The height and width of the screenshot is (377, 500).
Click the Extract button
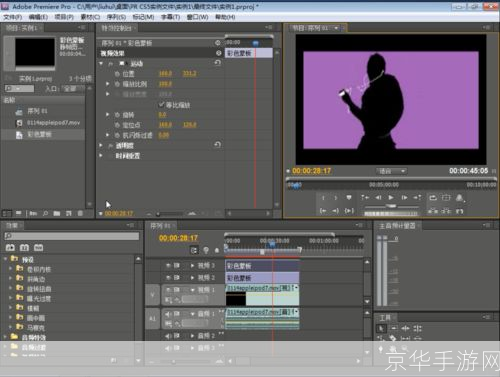coord(446,211)
